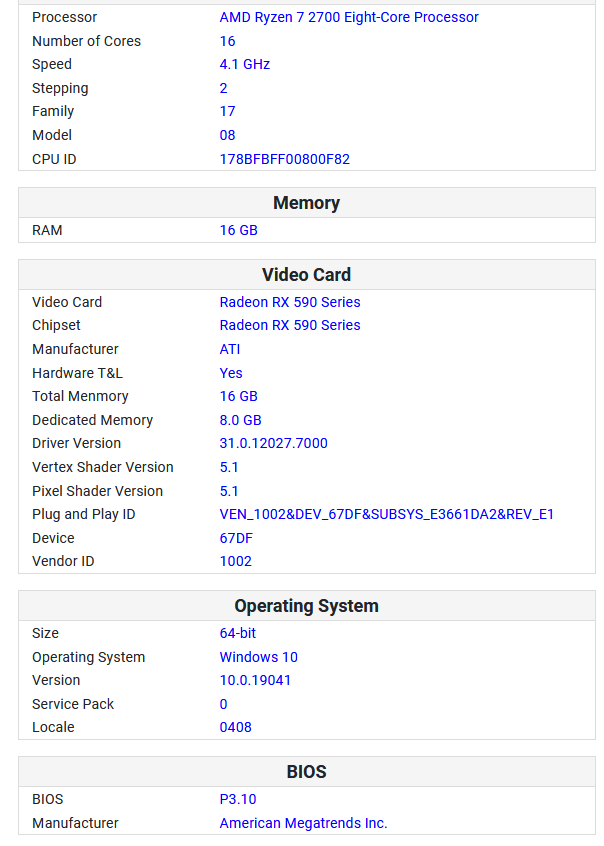
Task: Click the BIOS manufacturer 'American Megatrends Inc.'
Action: pyautogui.click(x=303, y=823)
